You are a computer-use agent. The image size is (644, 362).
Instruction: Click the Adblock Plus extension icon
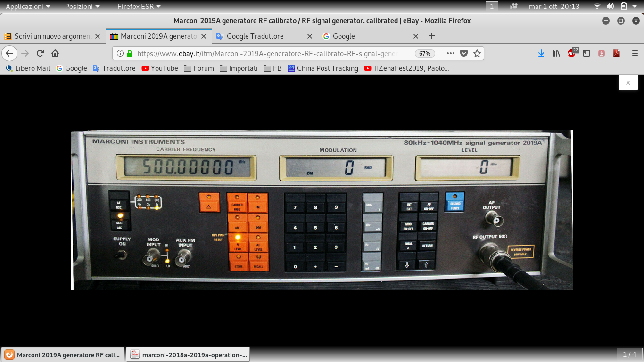(x=571, y=53)
